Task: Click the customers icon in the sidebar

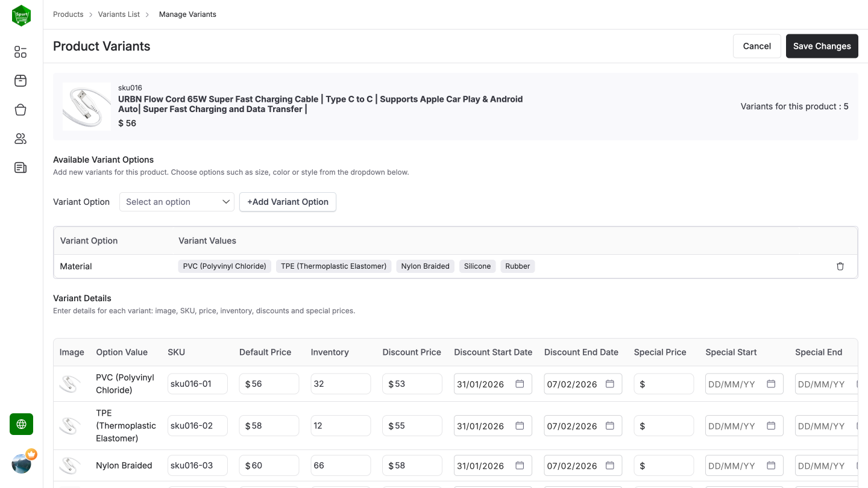Action: (20, 139)
